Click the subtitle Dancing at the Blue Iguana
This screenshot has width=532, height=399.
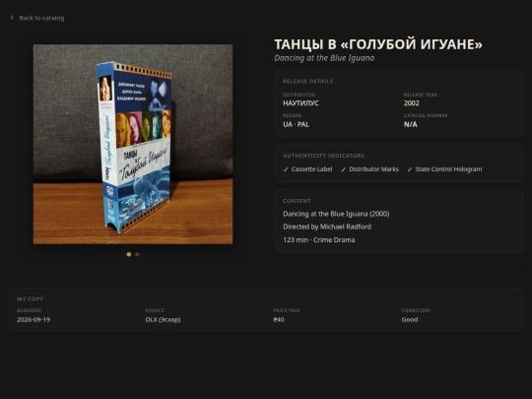point(324,58)
